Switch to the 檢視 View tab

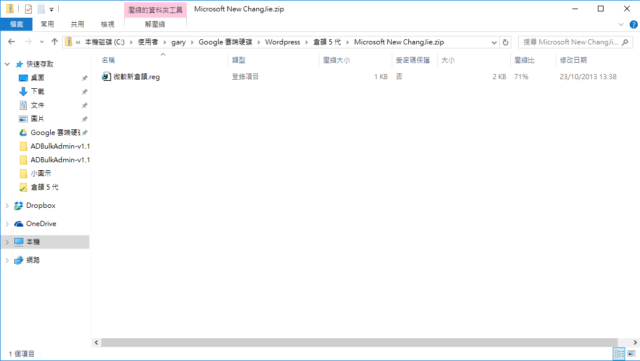(x=108, y=25)
